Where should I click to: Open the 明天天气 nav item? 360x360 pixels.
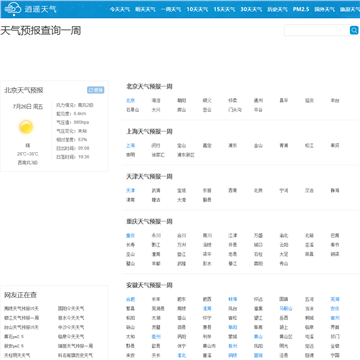pos(145,9)
